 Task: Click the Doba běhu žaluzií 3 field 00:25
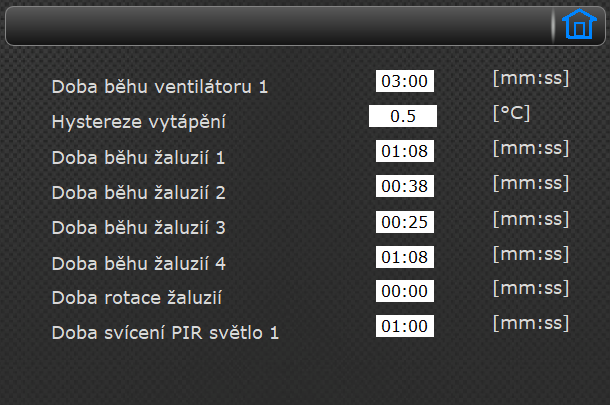[405, 222]
